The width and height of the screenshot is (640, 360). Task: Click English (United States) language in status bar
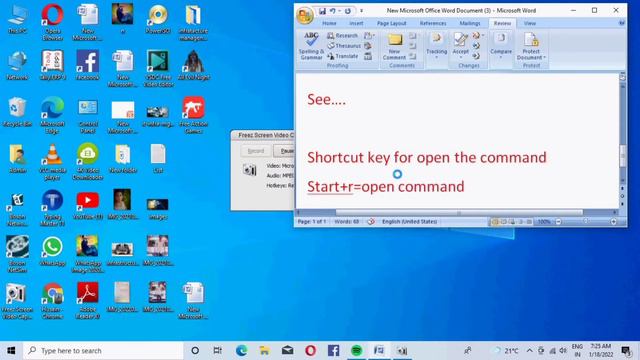point(409,222)
